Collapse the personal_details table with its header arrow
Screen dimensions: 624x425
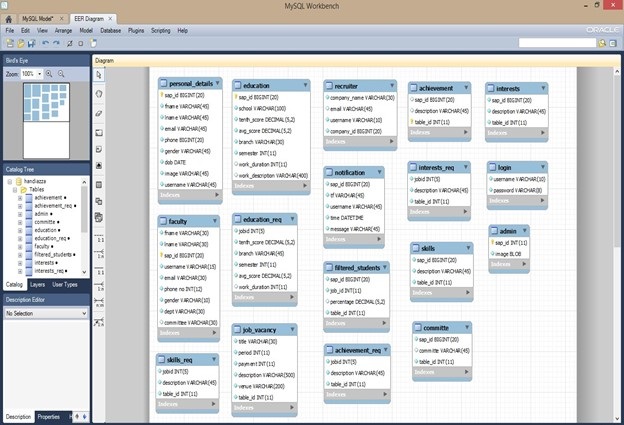pos(218,83)
